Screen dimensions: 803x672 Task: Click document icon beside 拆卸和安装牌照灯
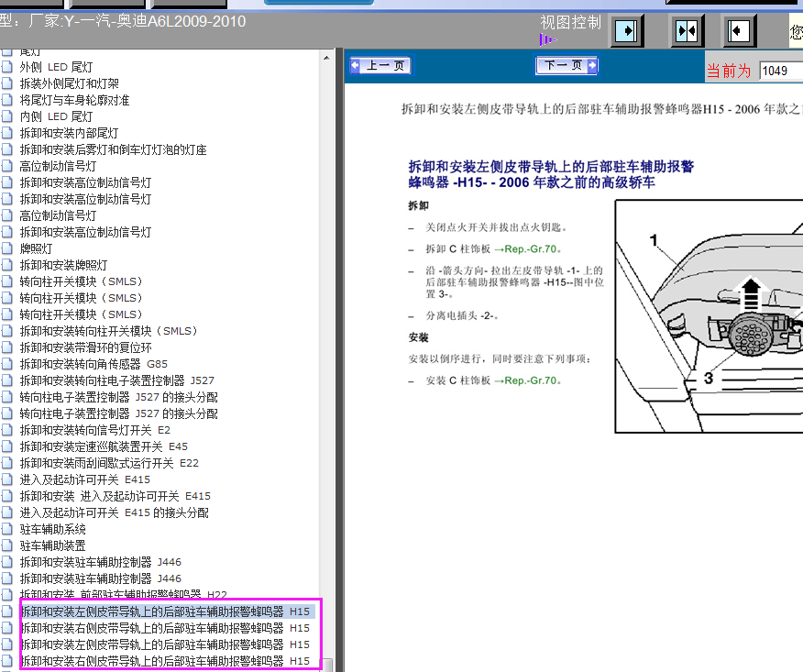point(6,265)
